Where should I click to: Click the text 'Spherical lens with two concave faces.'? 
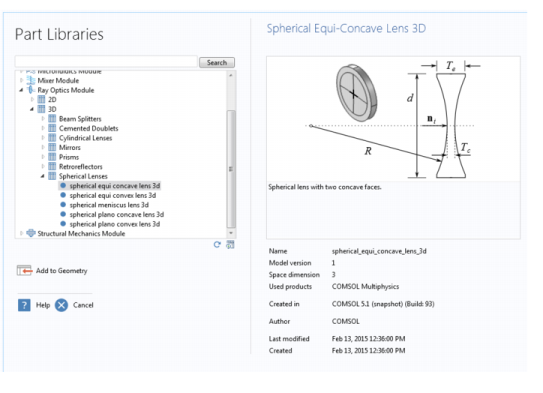point(325,187)
